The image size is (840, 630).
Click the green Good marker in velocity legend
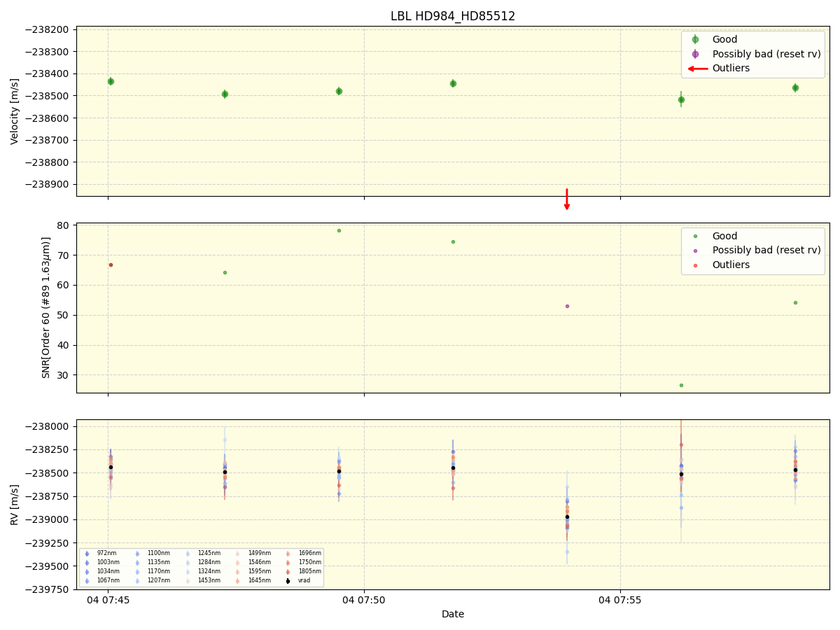click(695, 40)
